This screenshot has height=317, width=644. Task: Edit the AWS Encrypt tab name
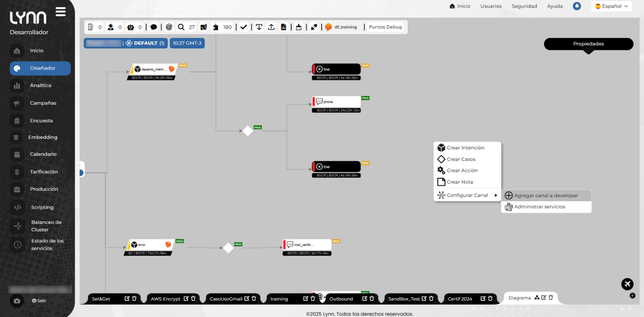(x=186, y=298)
